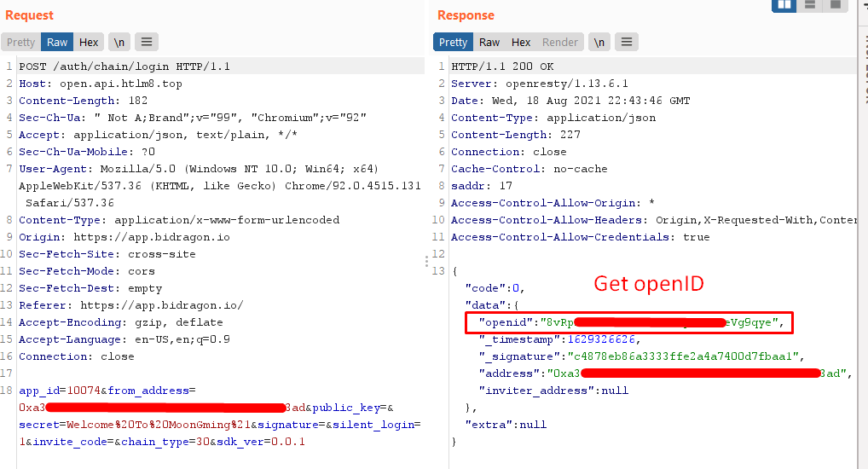This screenshot has width=868, height=469.
Task: Open the Hex tab in Response panel
Action: coord(521,42)
